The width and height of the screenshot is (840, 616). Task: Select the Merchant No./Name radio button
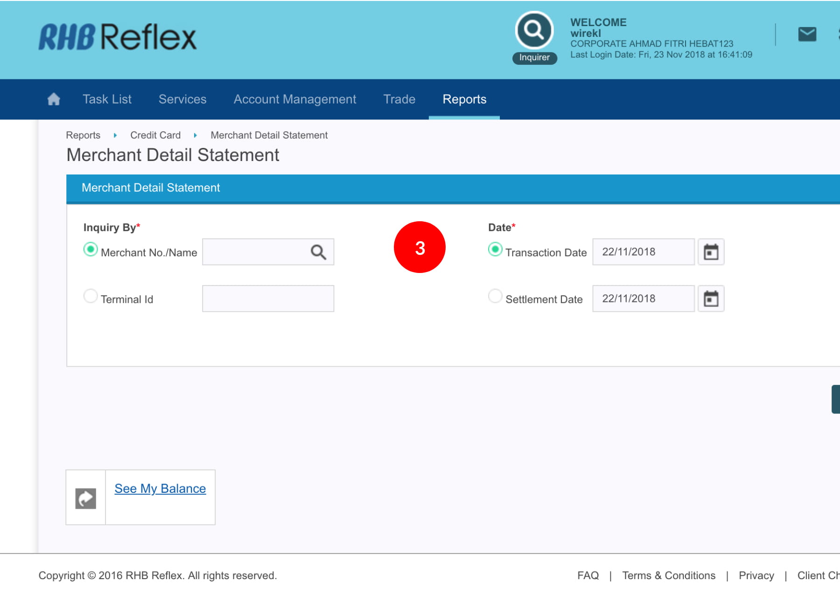click(x=91, y=250)
